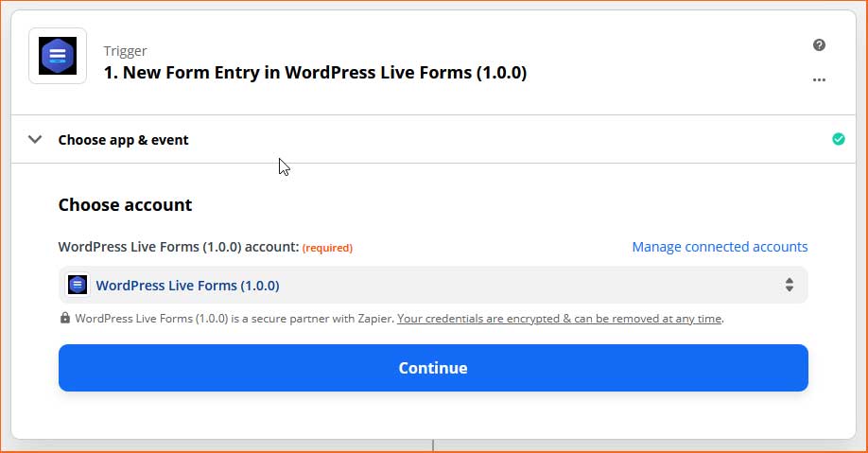This screenshot has width=868, height=453.
Task: Click the up-down arrows on account selector
Action: click(x=790, y=286)
